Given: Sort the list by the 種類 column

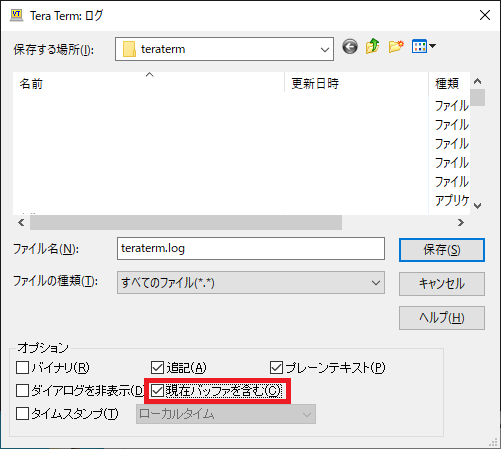Looking at the screenshot, I should [x=449, y=83].
